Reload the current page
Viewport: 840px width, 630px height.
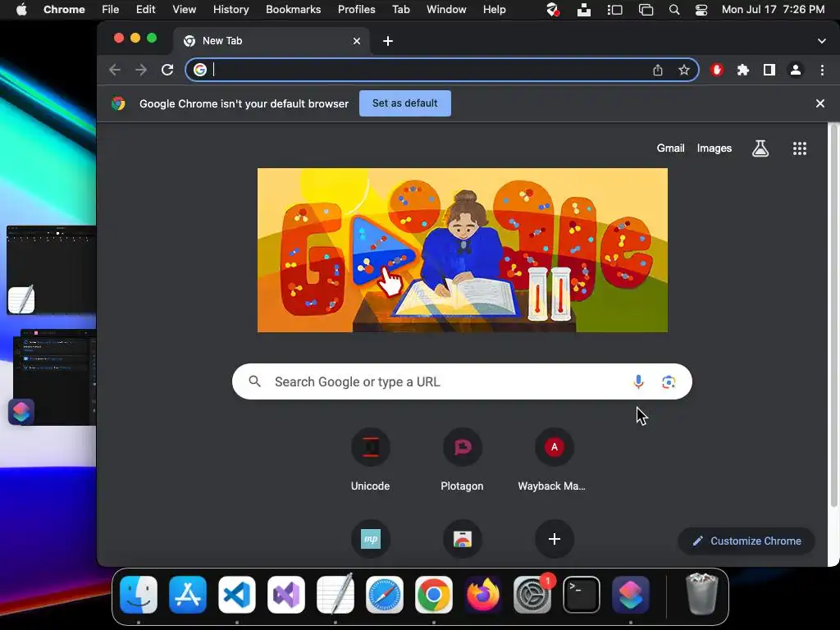point(167,70)
